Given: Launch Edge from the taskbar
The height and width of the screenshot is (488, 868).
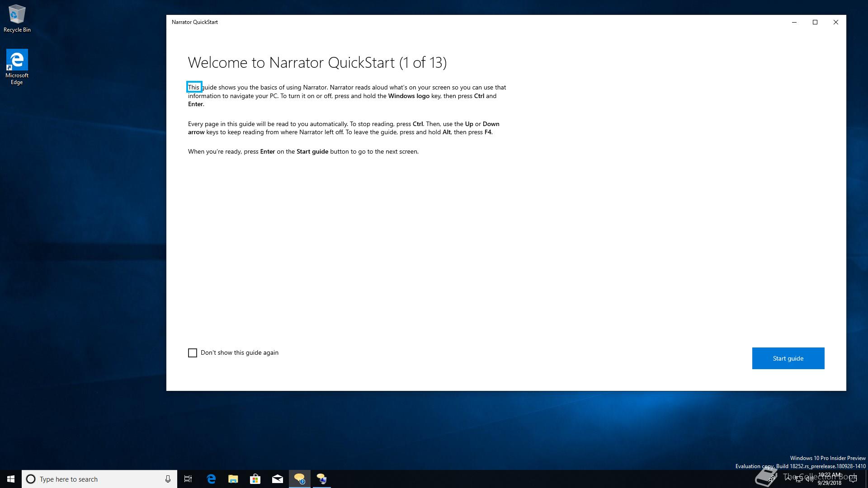Looking at the screenshot, I should 211,479.
